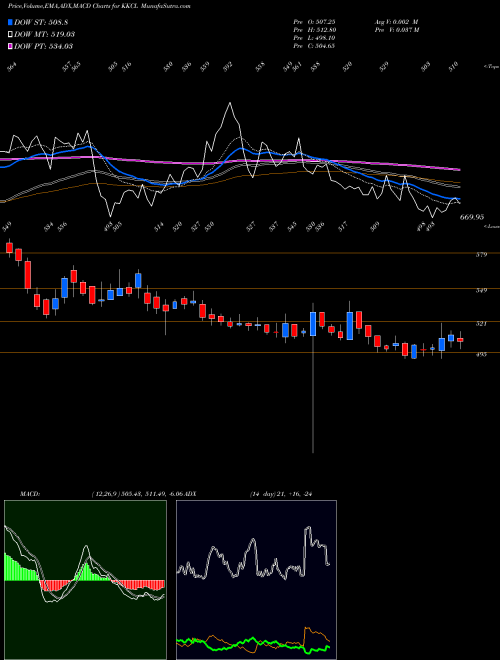Click the 521 price level label
Viewport: 500px width, 660px height.
[481, 323]
